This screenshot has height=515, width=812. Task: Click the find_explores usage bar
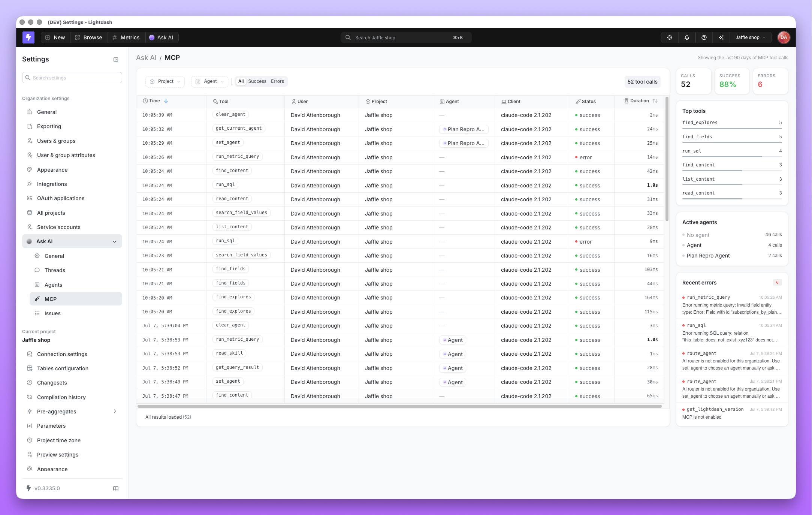[x=732, y=129]
